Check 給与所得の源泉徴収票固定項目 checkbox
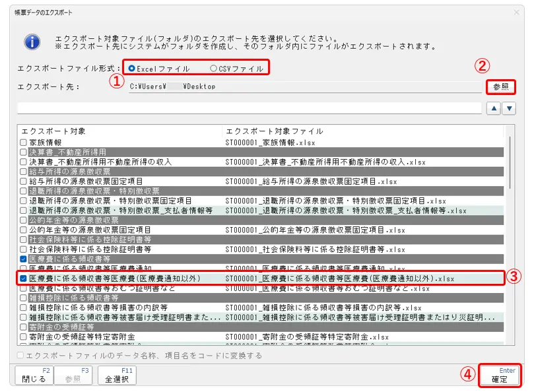The image size is (534, 392). pos(24,181)
